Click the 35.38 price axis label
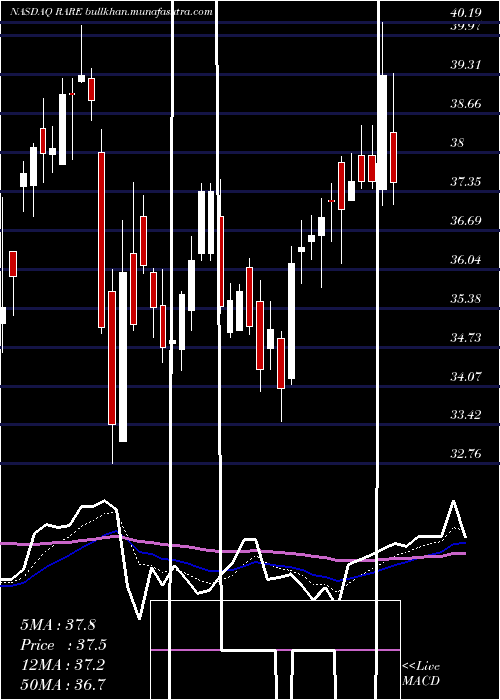Screen dimensions: 500x700 pos(466,298)
